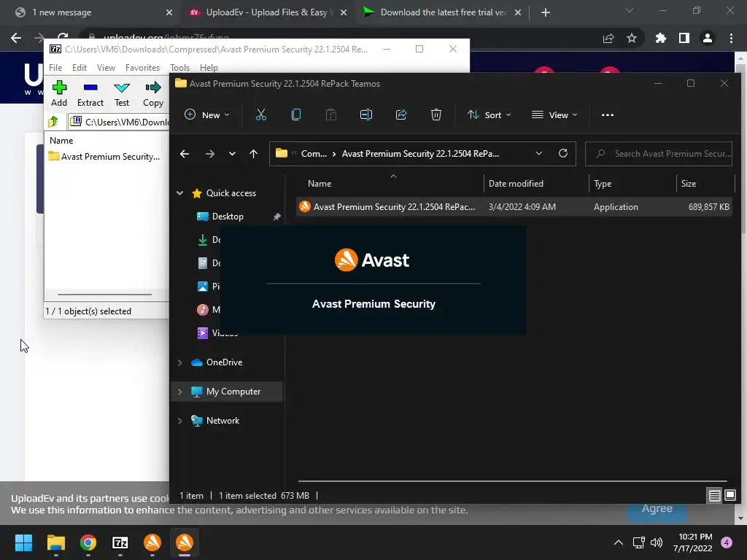Open Chrome's three-dot menu

point(731,38)
